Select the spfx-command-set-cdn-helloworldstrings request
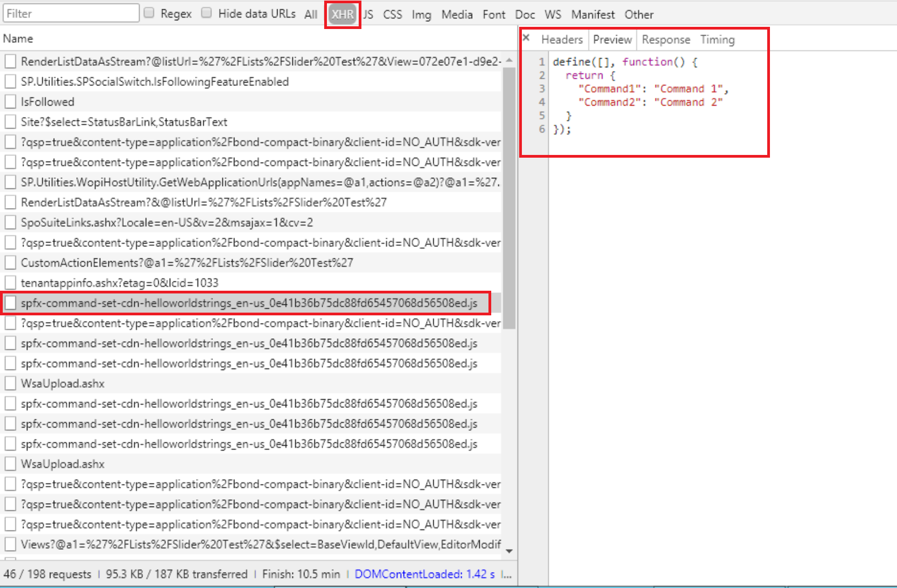 [249, 302]
